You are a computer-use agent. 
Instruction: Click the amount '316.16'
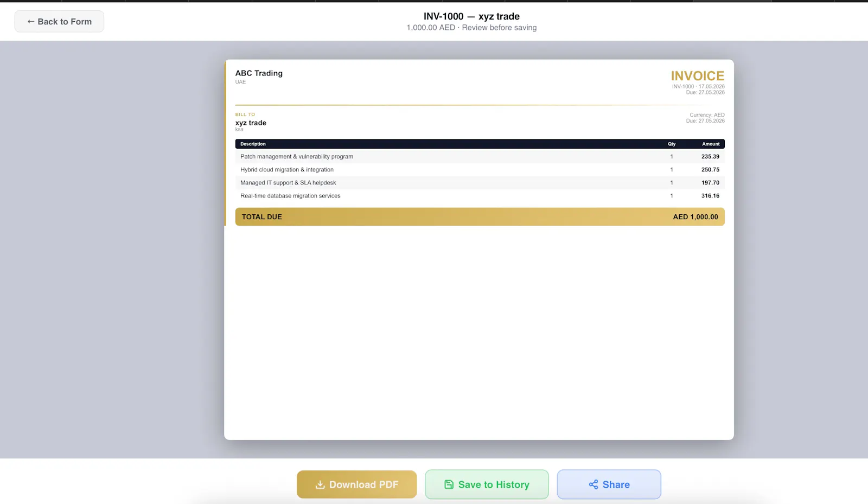click(710, 196)
